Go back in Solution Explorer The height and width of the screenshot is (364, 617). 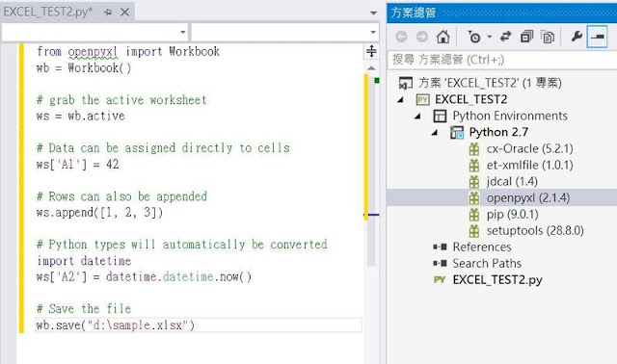pyautogui.click(x=401, y=37)
